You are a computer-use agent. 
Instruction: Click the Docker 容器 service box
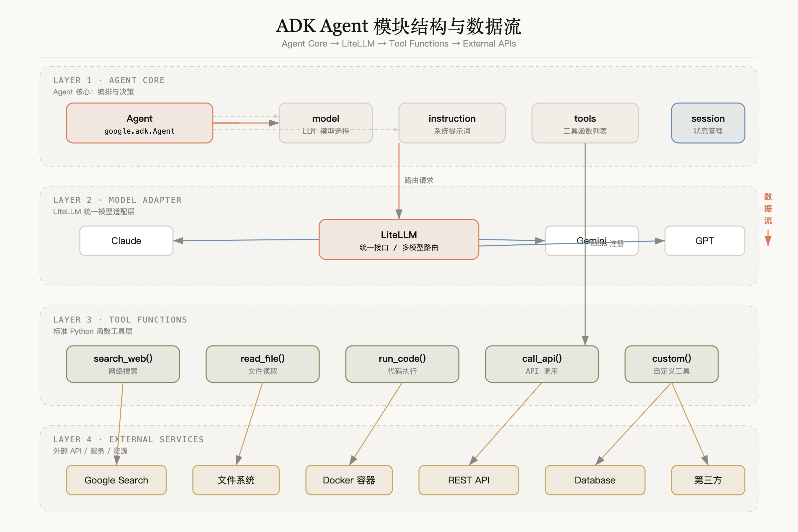[x=349, y=480]
